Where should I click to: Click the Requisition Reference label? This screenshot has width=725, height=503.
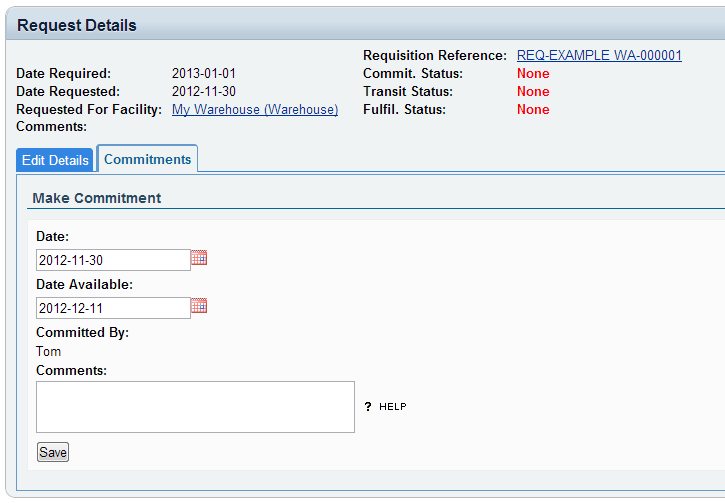point(435,55)
